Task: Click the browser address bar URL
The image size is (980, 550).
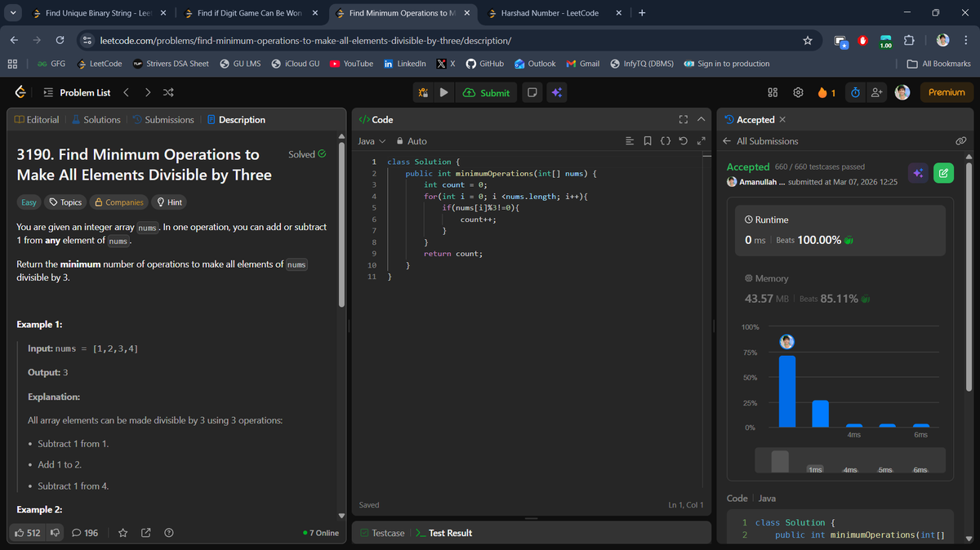Action: [x=305, y=40]
